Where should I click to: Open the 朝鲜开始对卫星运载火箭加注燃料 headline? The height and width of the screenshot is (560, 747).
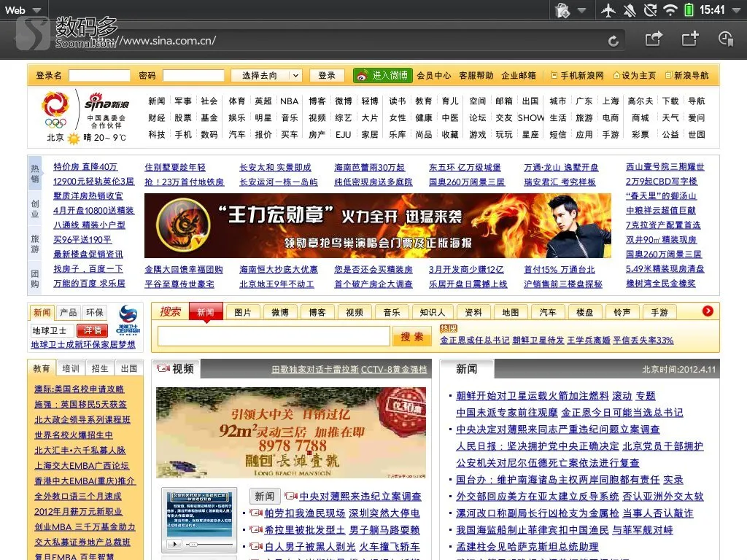[x=532, y=396]
